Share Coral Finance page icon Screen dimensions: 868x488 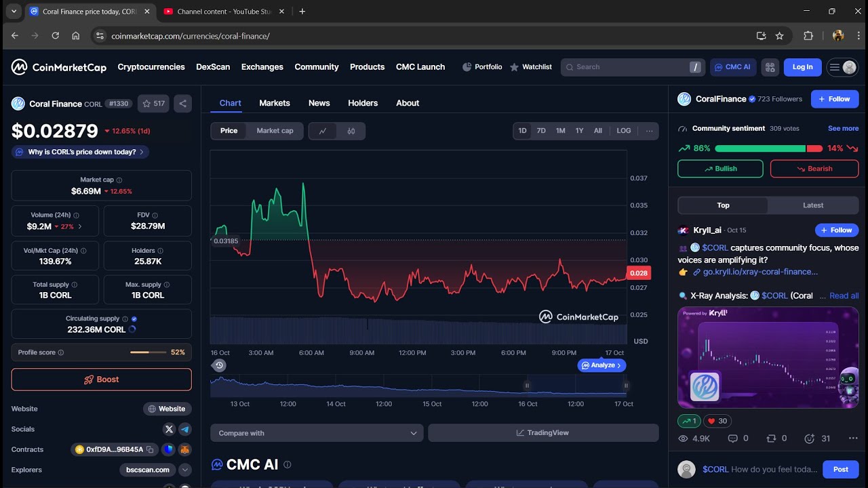click(x=182, y=104)
